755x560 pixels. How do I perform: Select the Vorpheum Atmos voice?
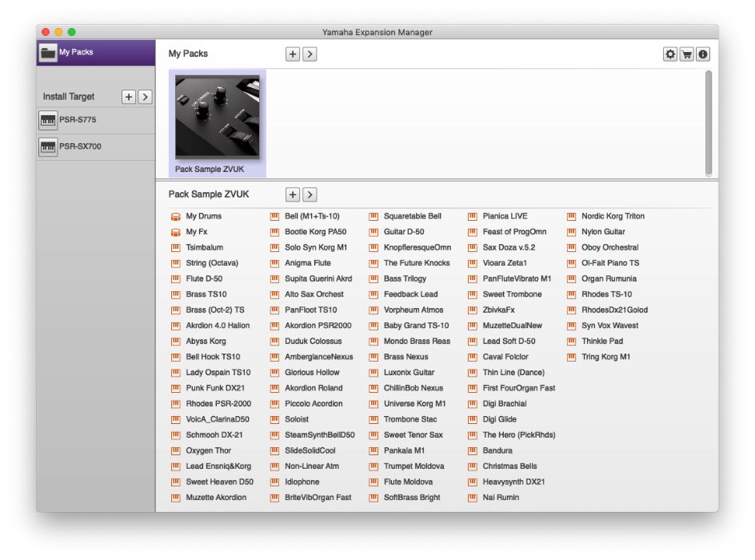pos(413,310)
